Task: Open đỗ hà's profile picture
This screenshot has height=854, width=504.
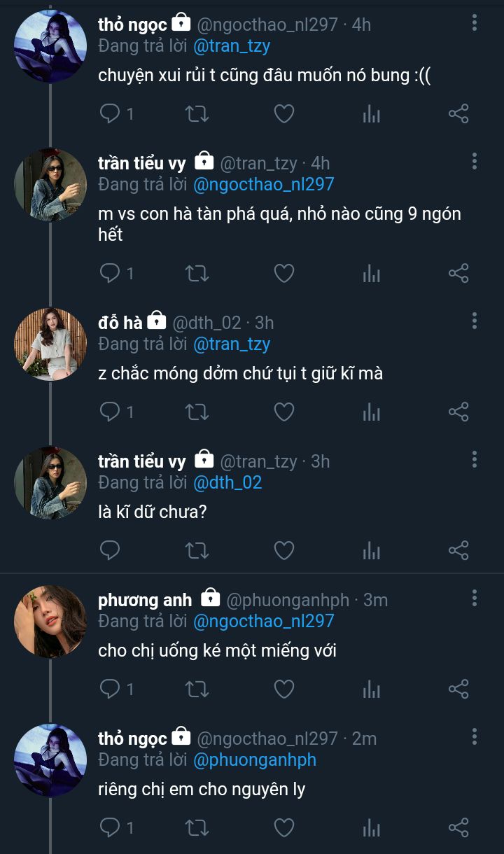Action: [x=50, y=344]
